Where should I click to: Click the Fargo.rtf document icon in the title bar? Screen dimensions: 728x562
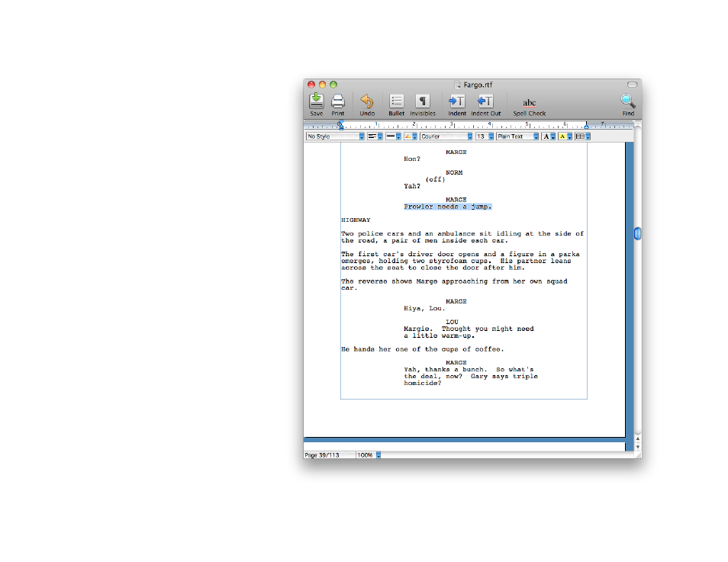pyautogui.click(x=457, y=85)
